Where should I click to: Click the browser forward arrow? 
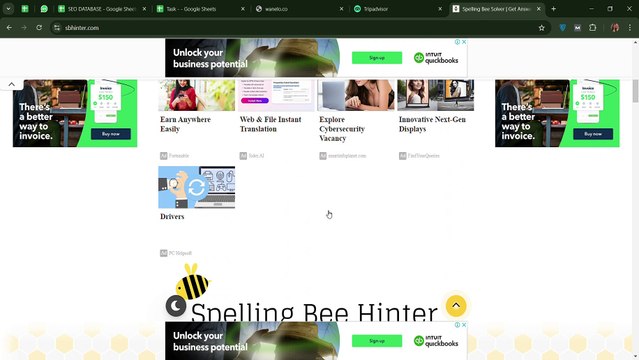24,28
